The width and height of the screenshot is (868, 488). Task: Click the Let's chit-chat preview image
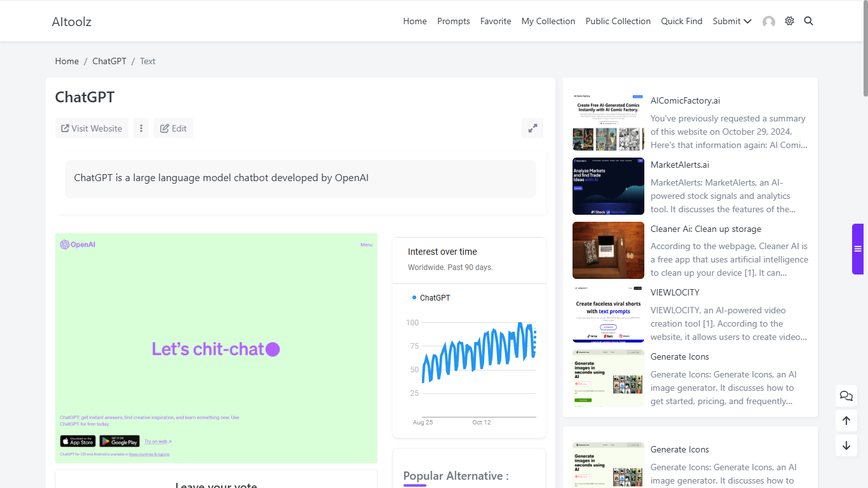216,348
